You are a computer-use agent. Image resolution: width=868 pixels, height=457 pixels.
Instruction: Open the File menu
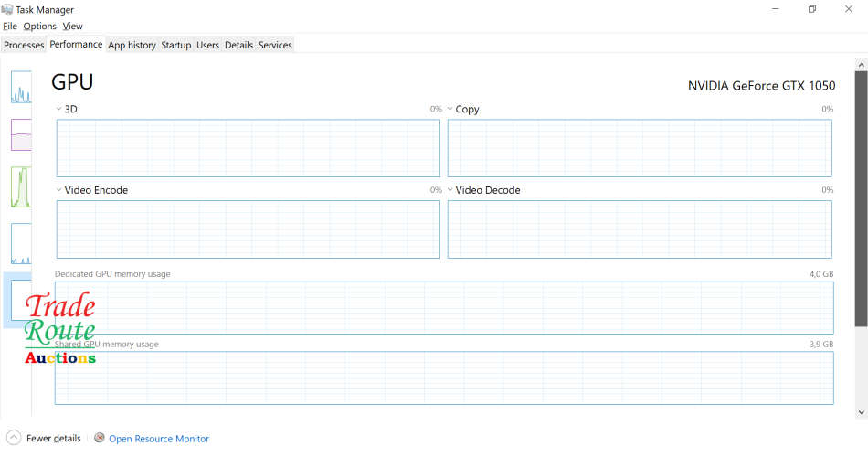coord(10,27)
